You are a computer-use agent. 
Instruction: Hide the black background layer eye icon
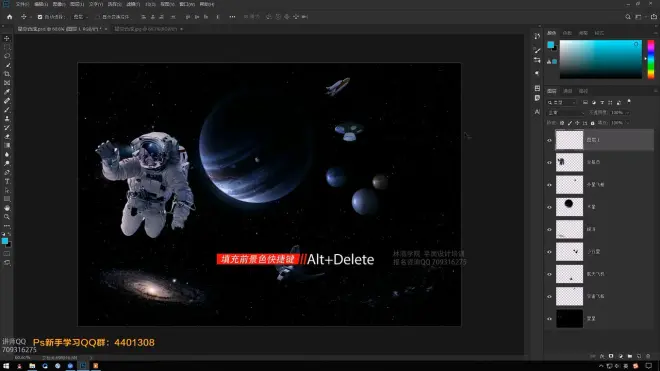[x=549, y=319]
